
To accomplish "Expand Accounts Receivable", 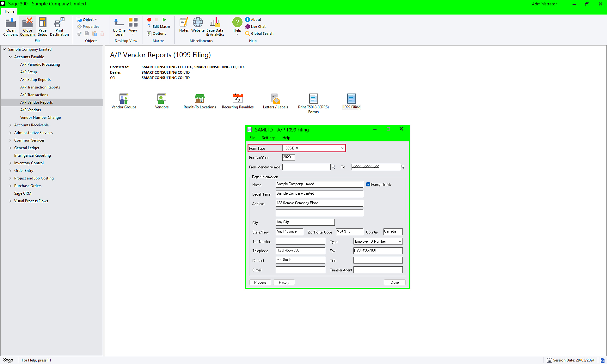I will click(10, 125).
